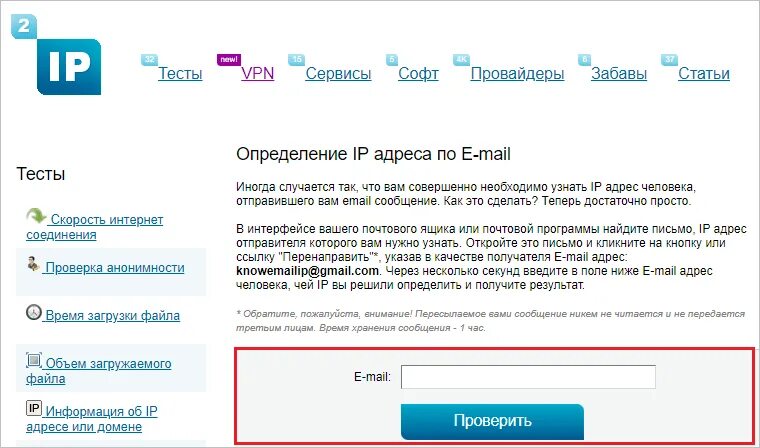Click the 2IP site logo
760x448 pixels.
coord(56,54)
